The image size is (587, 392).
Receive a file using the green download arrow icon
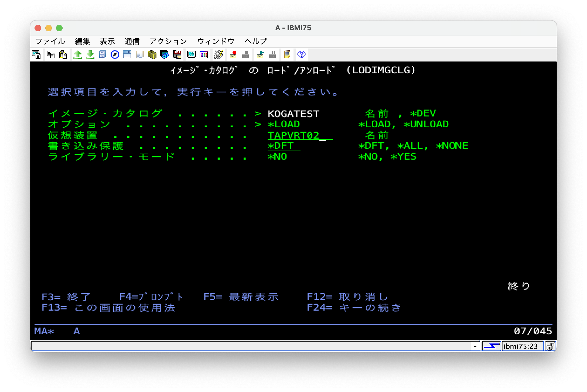[x=90, y=55]
